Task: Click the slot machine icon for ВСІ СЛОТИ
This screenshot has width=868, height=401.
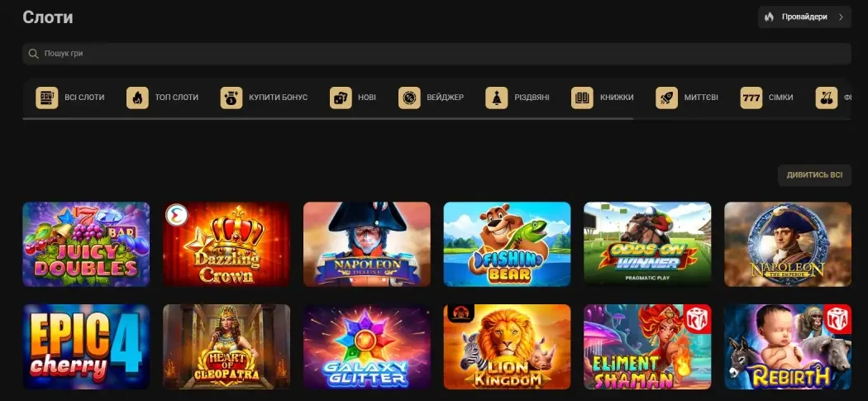Action: click(x=47, y=98)
